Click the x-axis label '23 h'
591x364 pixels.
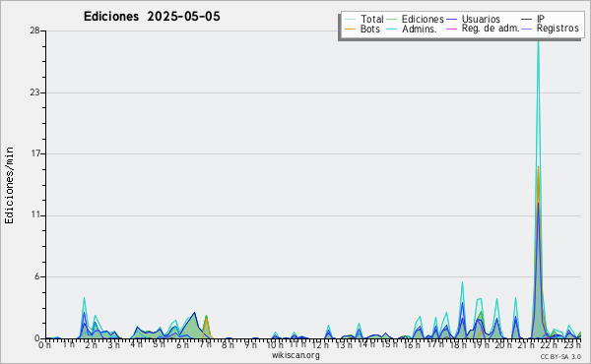(572, 344)
